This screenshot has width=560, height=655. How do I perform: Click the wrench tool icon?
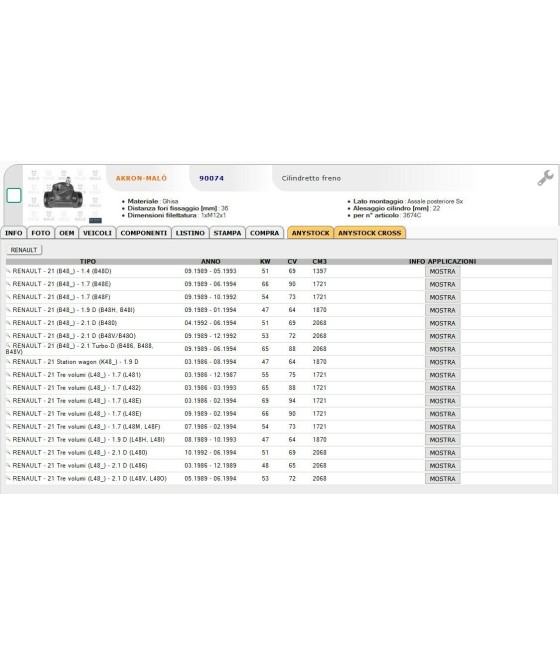(545, 178)
